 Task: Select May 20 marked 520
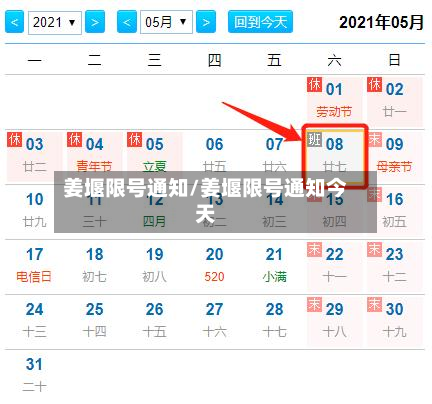pos(215,266)
